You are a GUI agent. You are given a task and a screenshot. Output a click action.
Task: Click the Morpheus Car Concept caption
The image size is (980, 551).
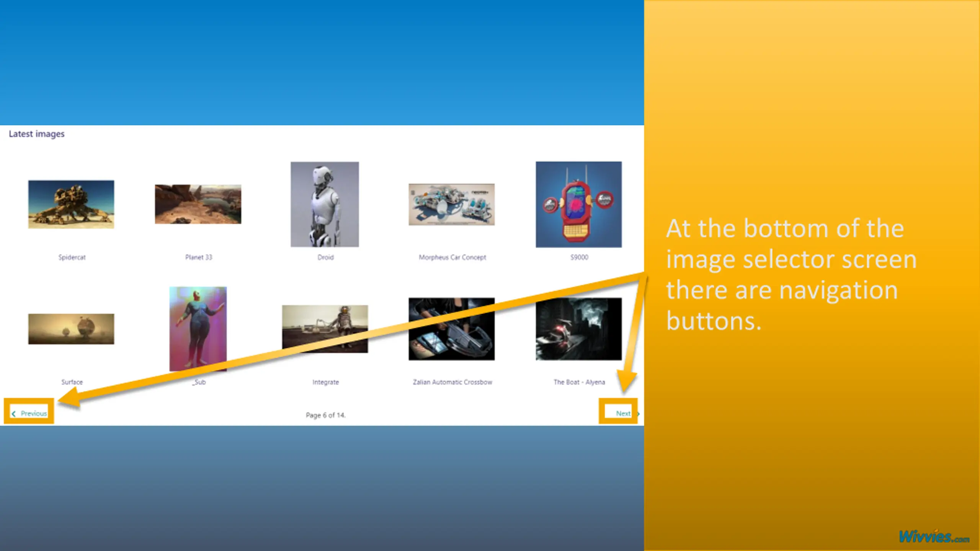pos(452,257)
